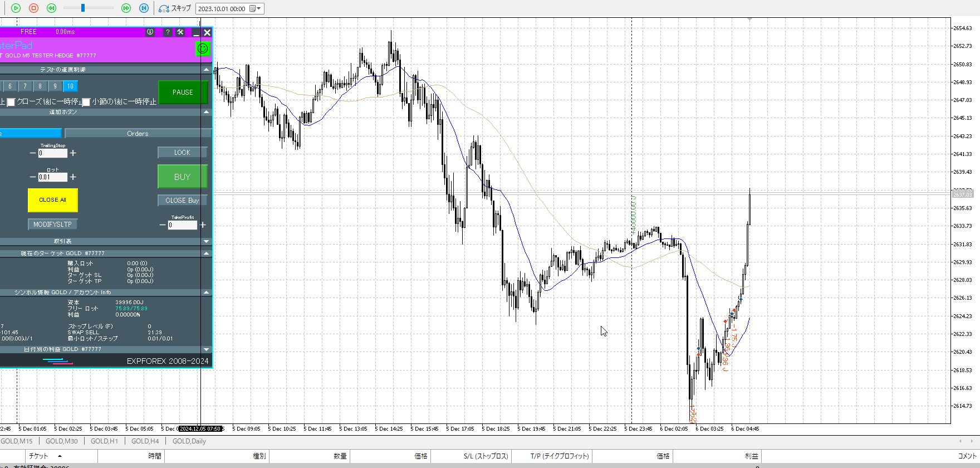Enable クローズ後に一時停止 checkbox

click(11, 102)
